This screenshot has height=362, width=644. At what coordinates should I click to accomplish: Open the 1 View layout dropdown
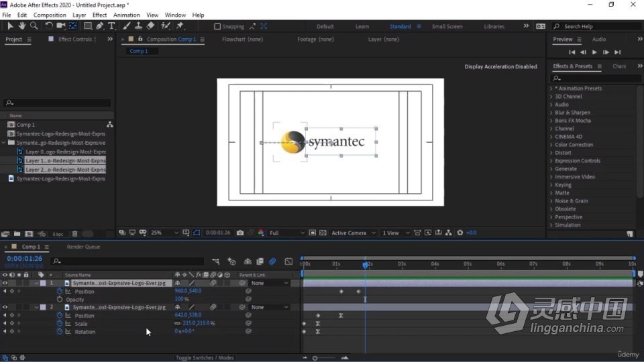pos(396,233)
